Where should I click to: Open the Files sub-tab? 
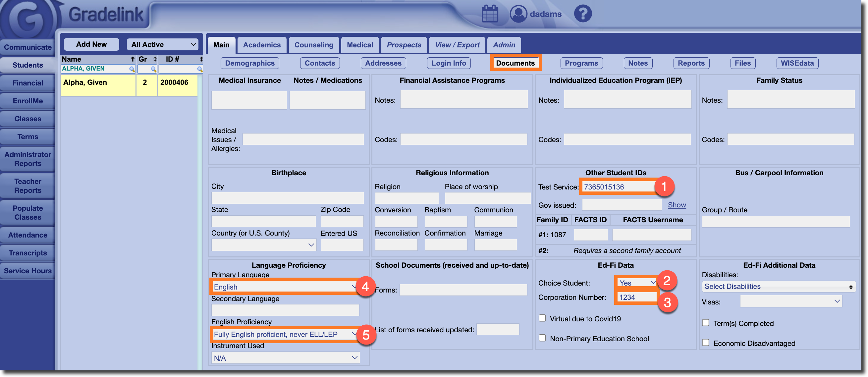pyautogui.click(x=743, y=63)
